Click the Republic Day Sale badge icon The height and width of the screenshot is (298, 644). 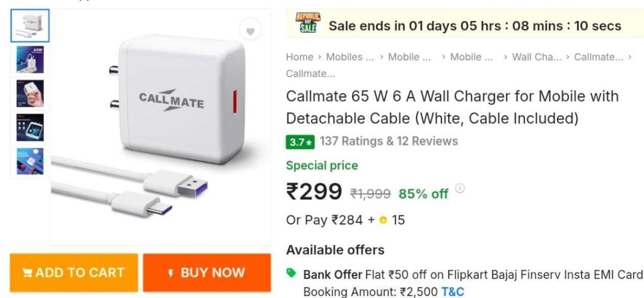[308, 24]
